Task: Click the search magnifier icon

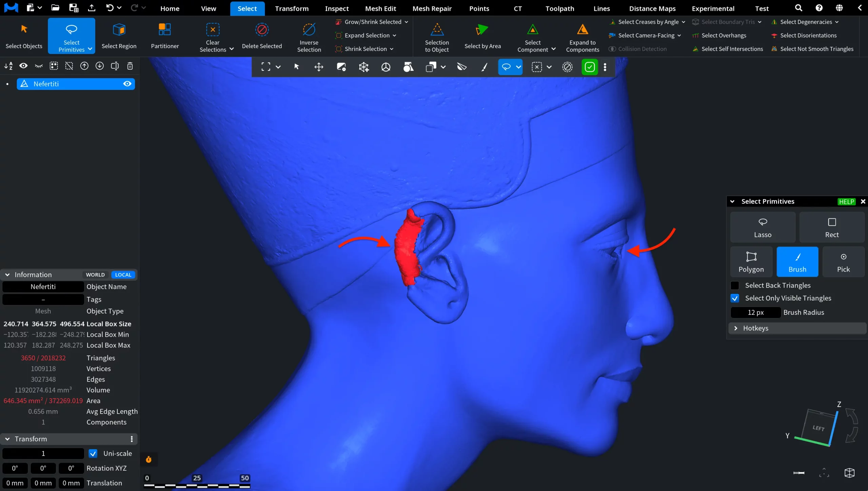Action: pyautogui.click(x=798, y=8)
